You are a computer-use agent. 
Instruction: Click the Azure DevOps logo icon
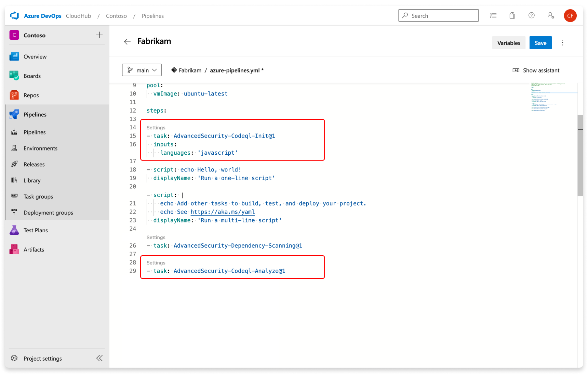pyautogui.click(x=15, y=16)
